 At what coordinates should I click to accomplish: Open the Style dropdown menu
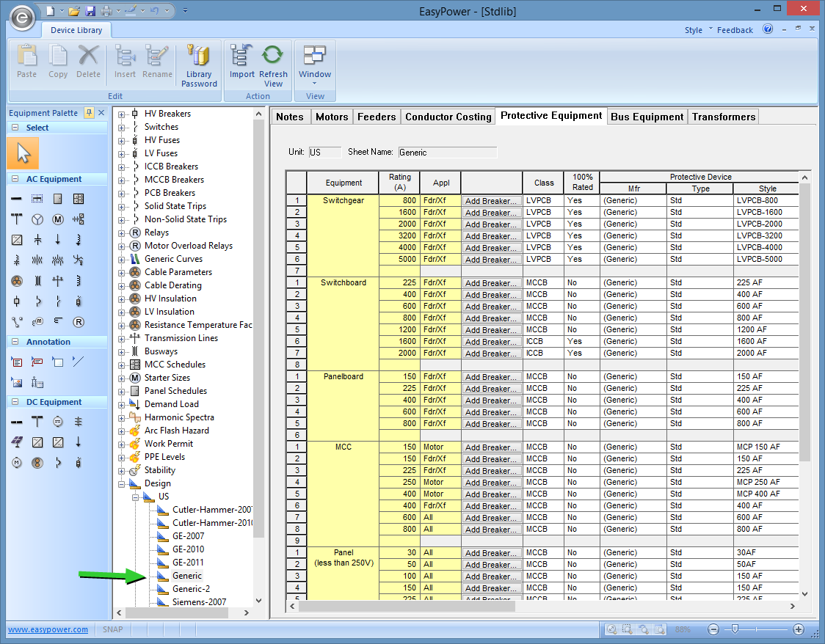tap(699, 30)
